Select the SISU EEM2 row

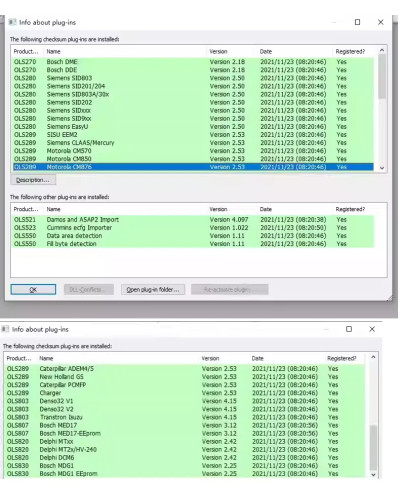tap(193, 135)
